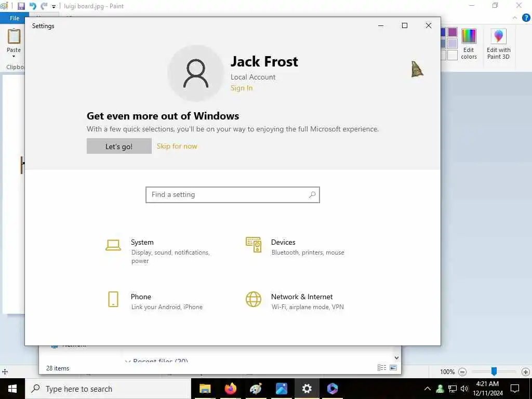Click the Paint zoom slider handle
This screenshot has height=399, width=532.
[494, 371]
